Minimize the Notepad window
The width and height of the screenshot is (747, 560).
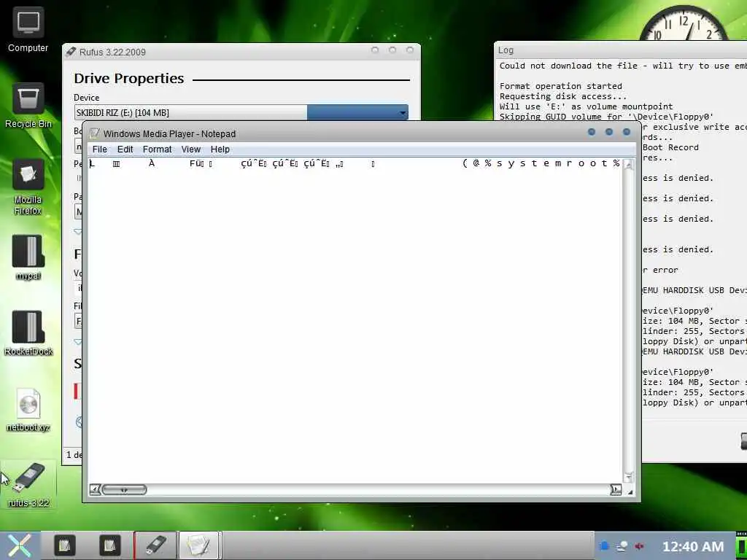pos(592,132)
